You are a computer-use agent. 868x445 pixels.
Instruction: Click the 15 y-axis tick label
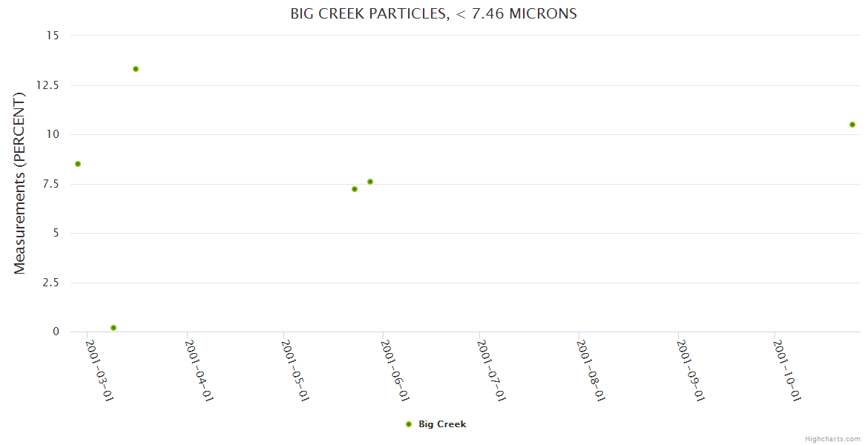[53, 36]
